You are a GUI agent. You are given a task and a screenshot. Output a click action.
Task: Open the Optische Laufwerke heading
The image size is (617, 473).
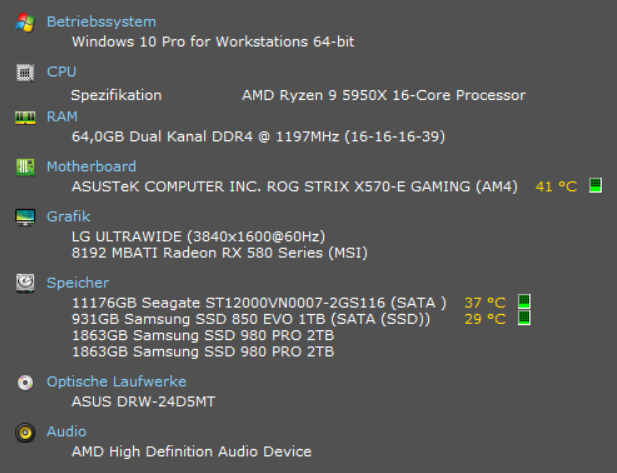(116, 381)
